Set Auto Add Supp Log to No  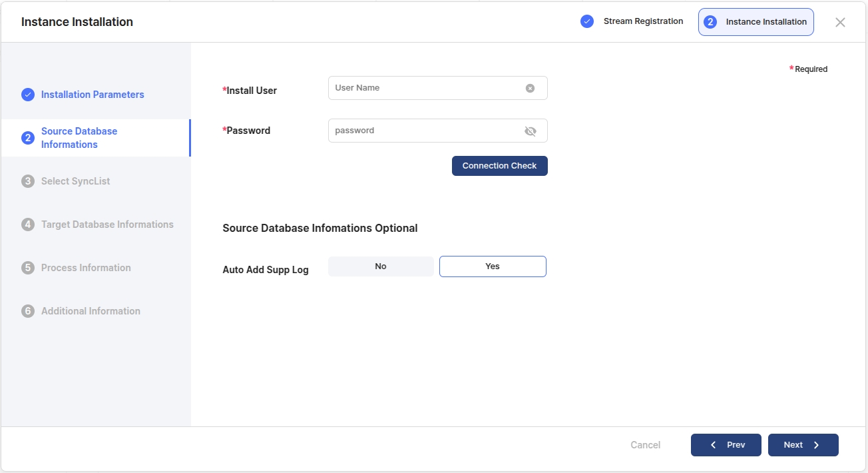click(381, 266)
